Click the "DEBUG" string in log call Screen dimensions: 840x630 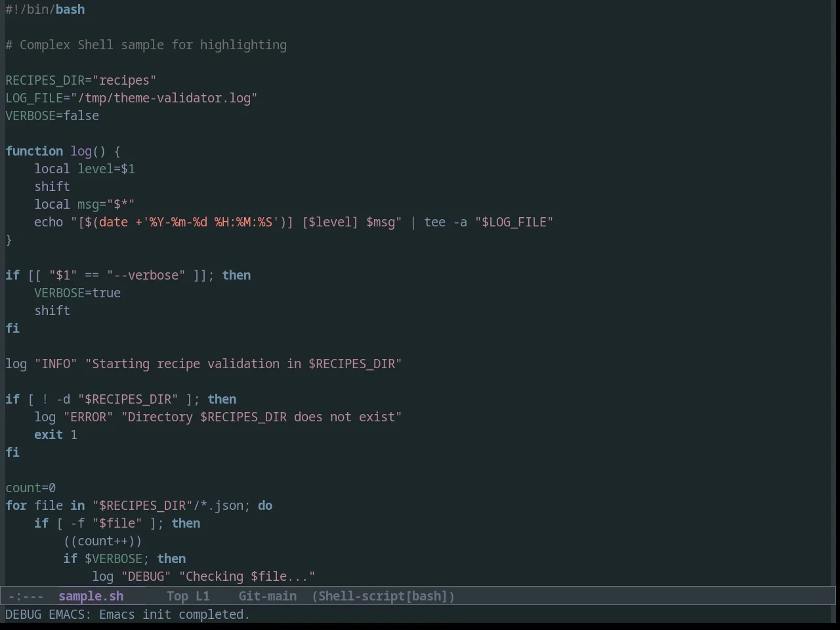click(146, 576)
